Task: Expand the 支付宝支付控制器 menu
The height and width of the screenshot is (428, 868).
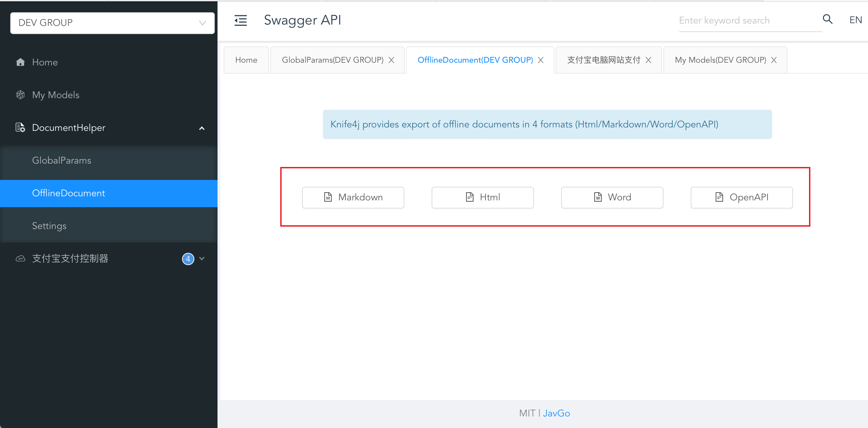Action: (202, 259)
